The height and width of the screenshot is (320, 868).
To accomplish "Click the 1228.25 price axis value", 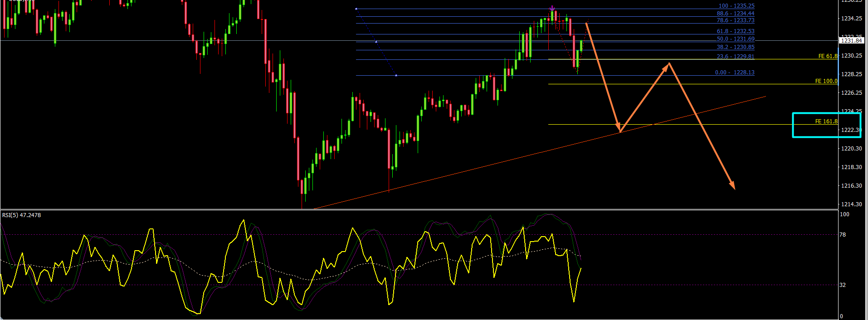I will (x=851, y=74).
